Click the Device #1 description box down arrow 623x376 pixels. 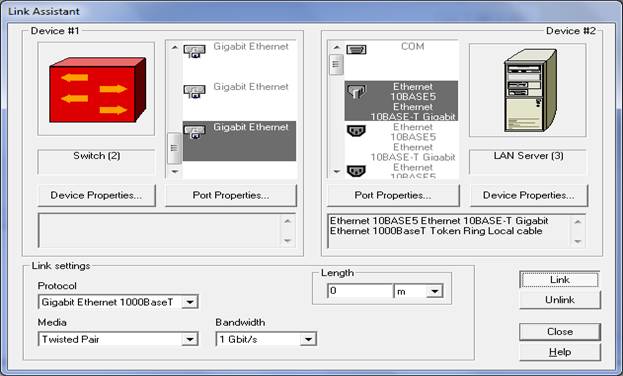click(x=288, y=240)
